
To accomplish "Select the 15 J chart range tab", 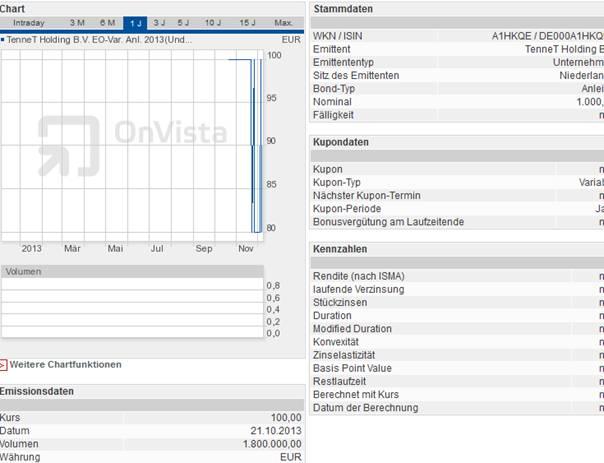I will click(x=247, y=23).
